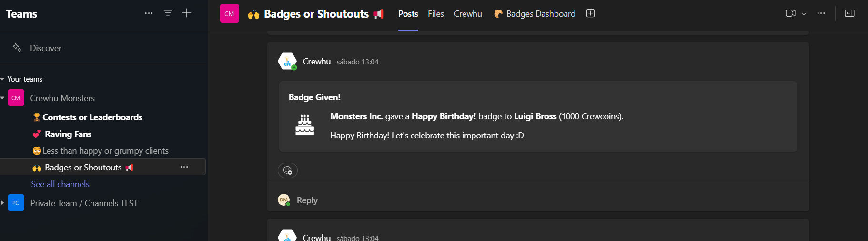The height and width of the screenshot is (241, 868).
Task: Click the filter teams icon
Action: pos(168,13)
